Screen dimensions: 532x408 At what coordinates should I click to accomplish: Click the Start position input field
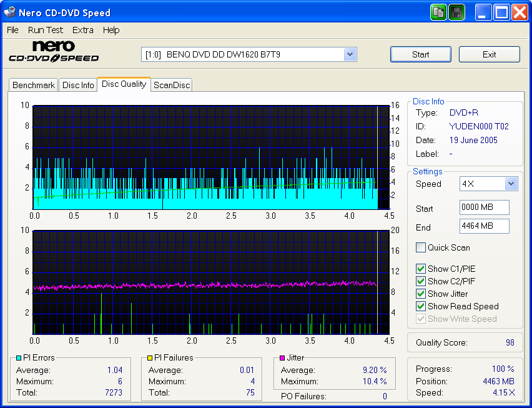[x=484, y=207]
